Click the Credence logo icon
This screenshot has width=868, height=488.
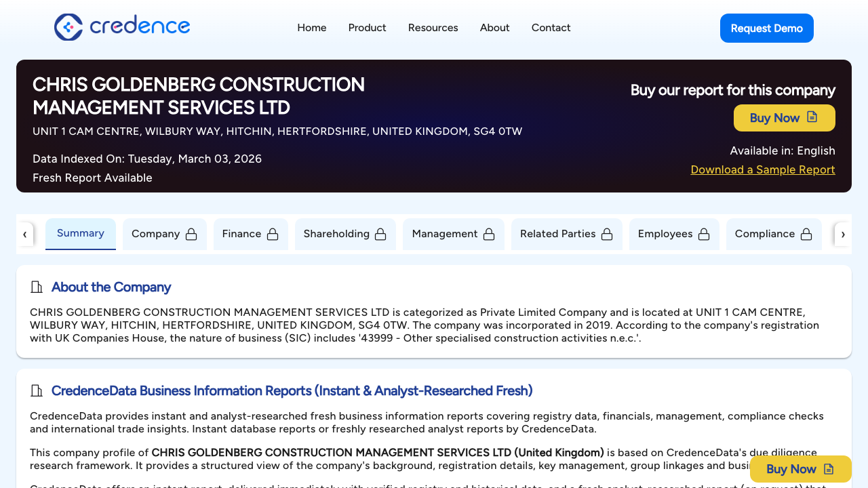pos(67,27)
